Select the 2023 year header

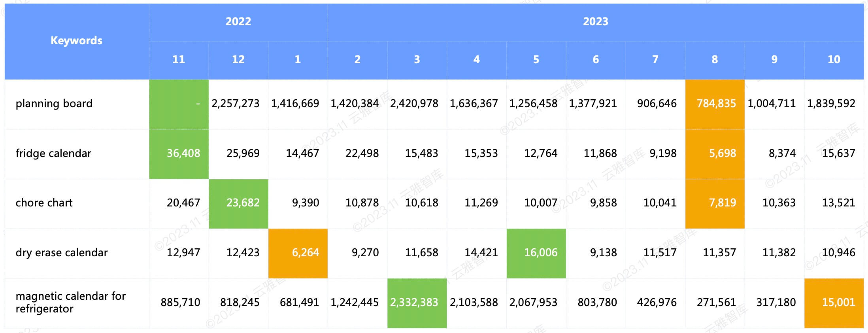point(595,22)
